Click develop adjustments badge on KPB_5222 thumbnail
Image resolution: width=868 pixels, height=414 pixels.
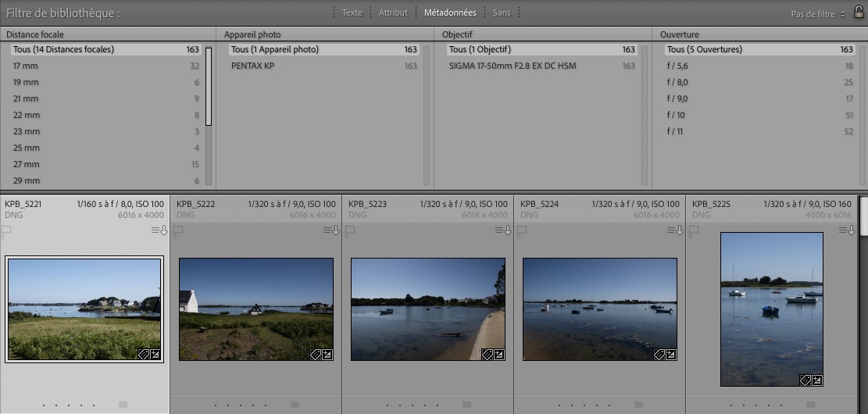(x=327, y=354)
